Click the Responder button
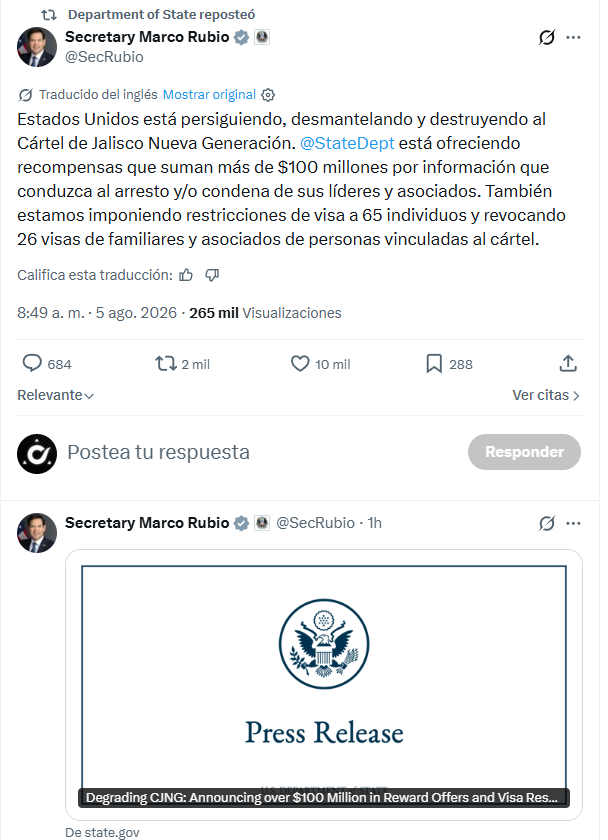The height and width of the screenshot is (840, 608). point(524,452)
